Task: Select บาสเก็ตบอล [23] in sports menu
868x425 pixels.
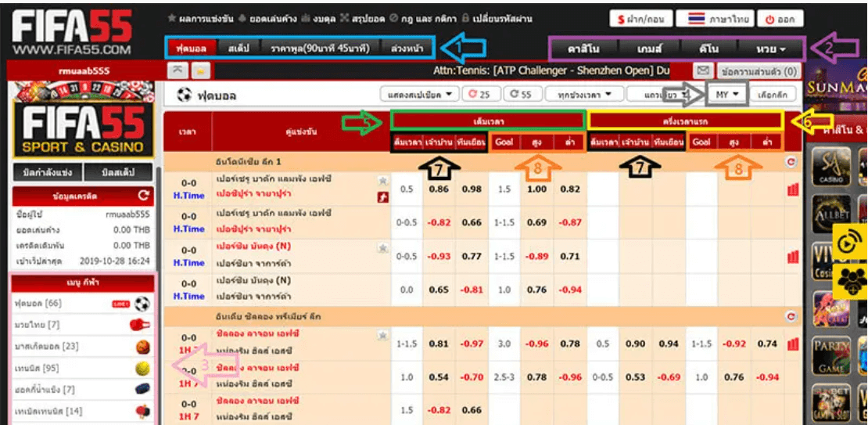Action: click(x=46, y=347)
